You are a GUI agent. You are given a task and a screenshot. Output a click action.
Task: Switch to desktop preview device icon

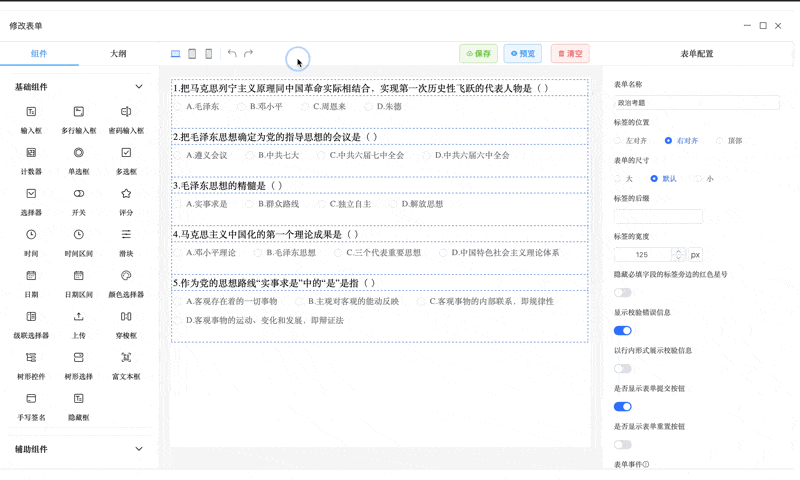coord(176,54)
